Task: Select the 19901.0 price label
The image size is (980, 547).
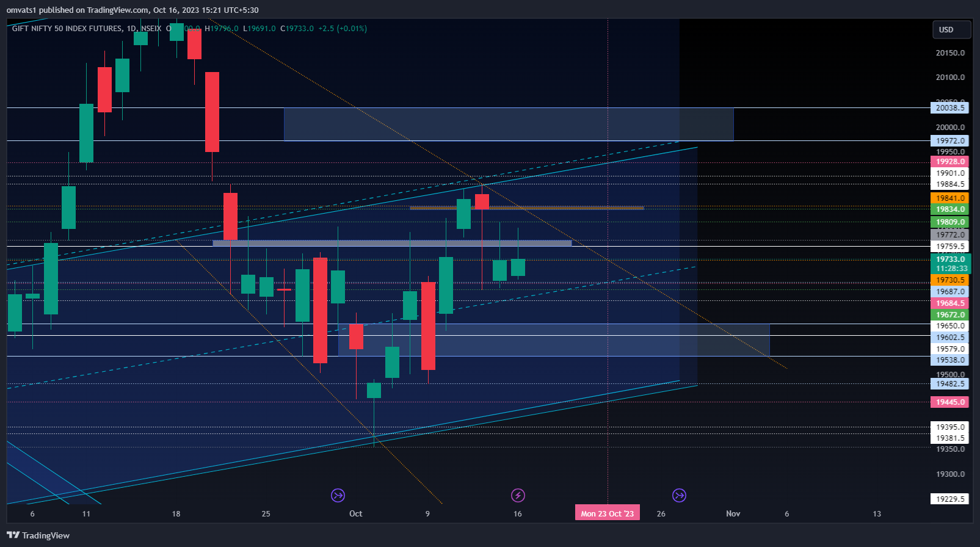Action: (950, 173)
